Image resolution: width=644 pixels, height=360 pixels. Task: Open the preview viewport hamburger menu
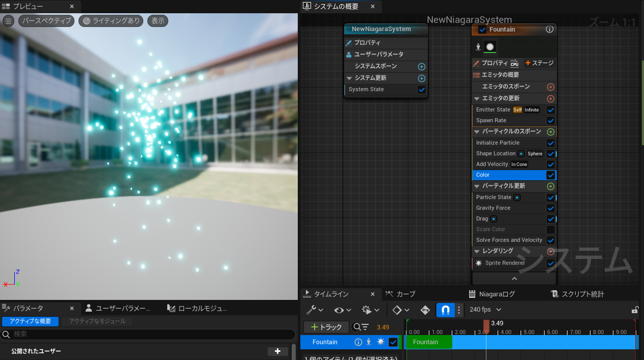pyautogui.click(x=8, y=21)
